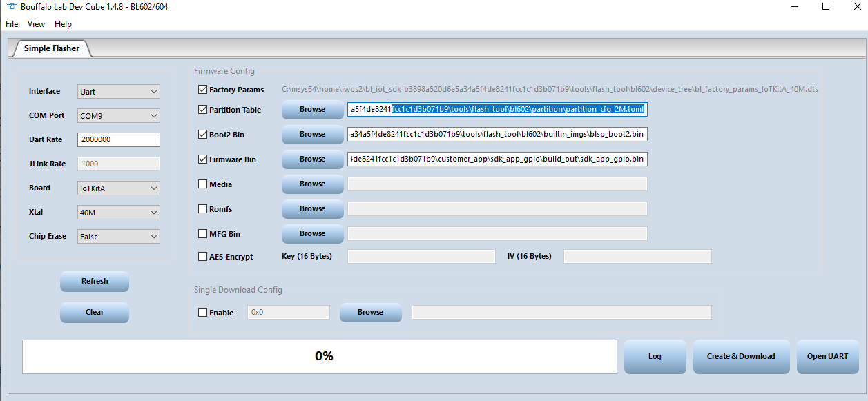Select the Simple Flasher tab
This screenshot has width=868, height=401.
[x=52, y=48]
